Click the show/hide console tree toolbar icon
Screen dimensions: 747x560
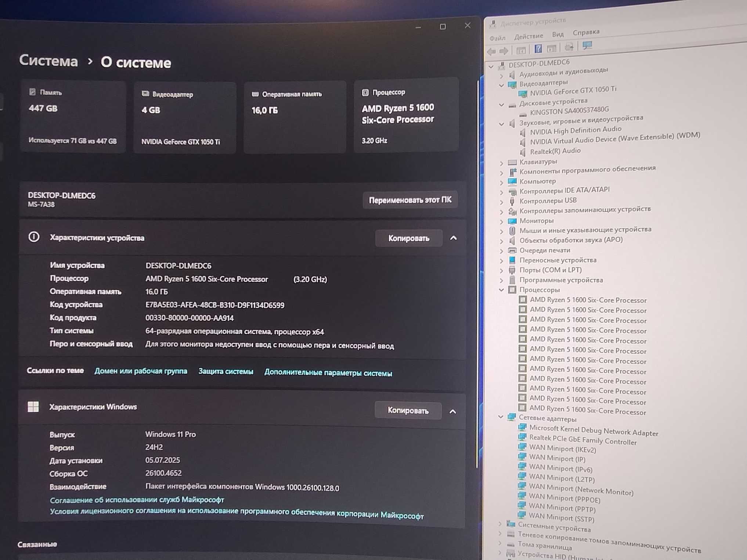point(521,50)
